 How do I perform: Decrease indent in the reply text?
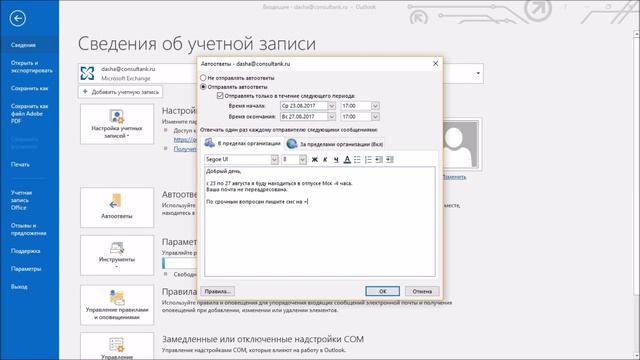pyautogui.click(x=379, y=160)
